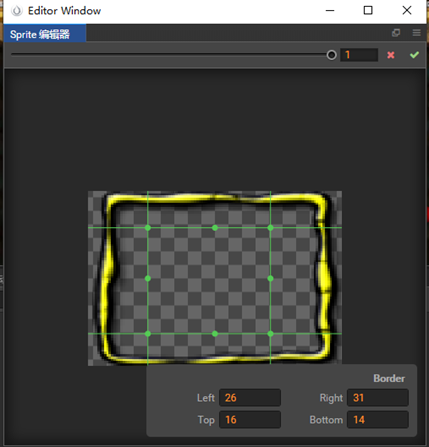Click the green checkmark apply icon
The image size is (429, 447).
pos(414,55)
